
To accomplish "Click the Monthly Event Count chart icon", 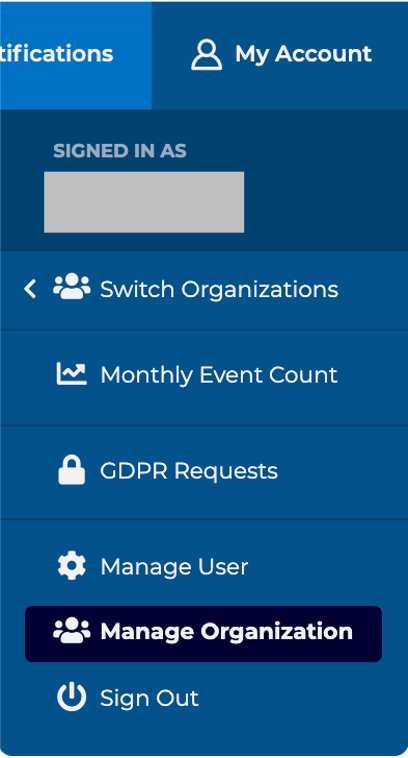I will tap(72, 374).
